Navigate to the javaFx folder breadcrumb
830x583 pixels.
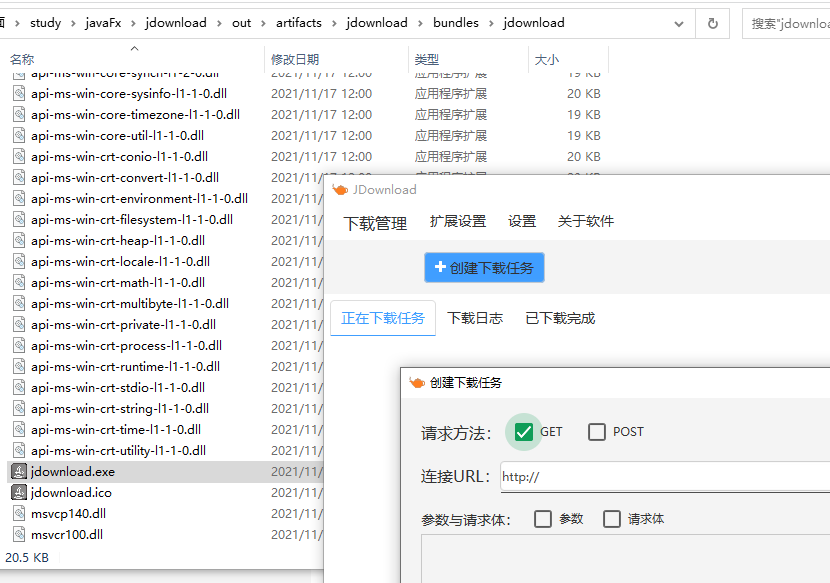pos(103,23)
